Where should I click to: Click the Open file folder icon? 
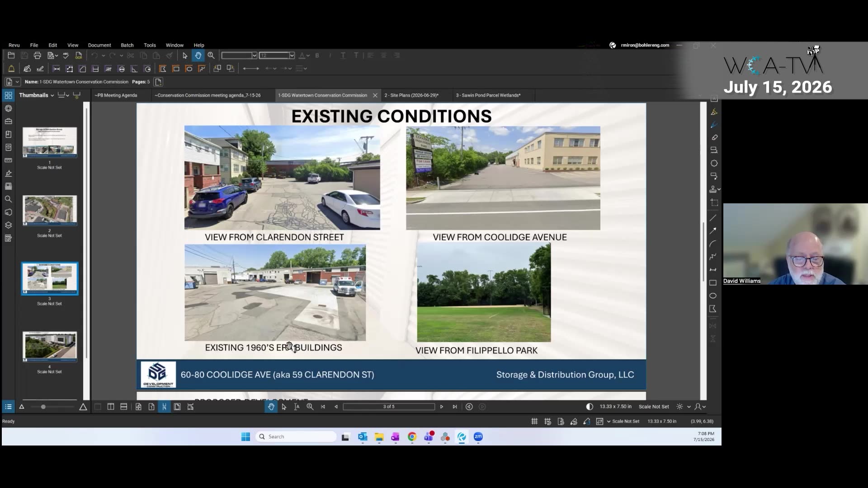11,56
